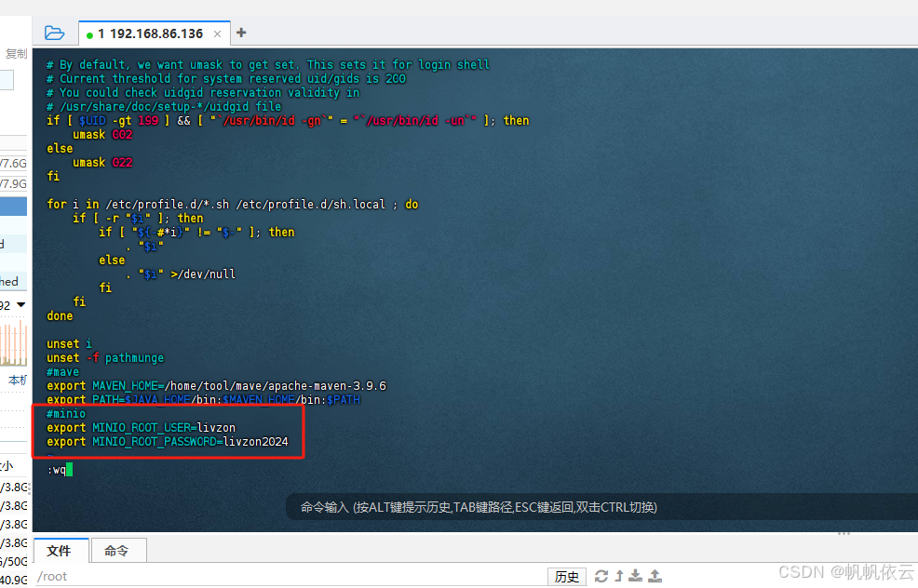The width and height of the screenshot is (918, 588).
Task: Click the 'unset i' line
Action: click(69, 344)
